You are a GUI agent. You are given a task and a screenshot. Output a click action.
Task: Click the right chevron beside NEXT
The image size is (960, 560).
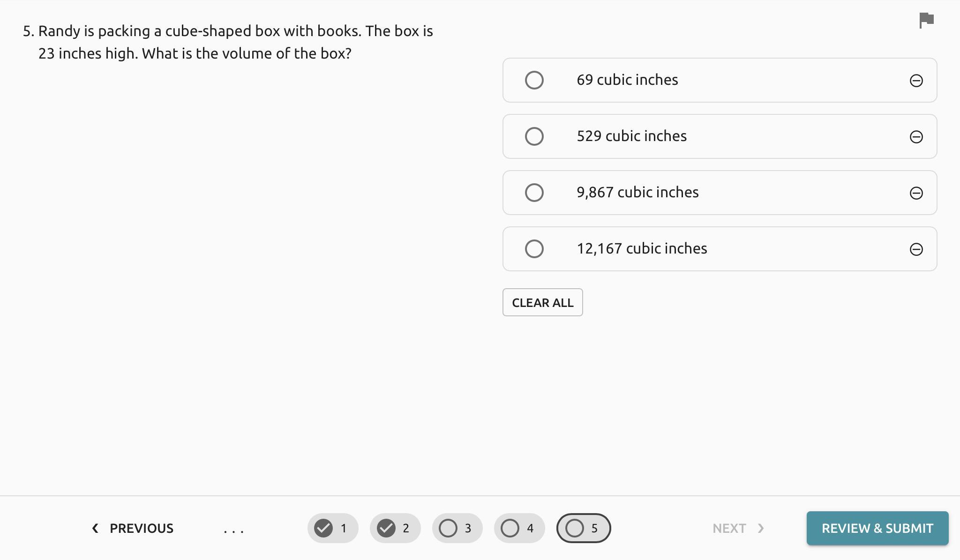(x=761, y=529)
